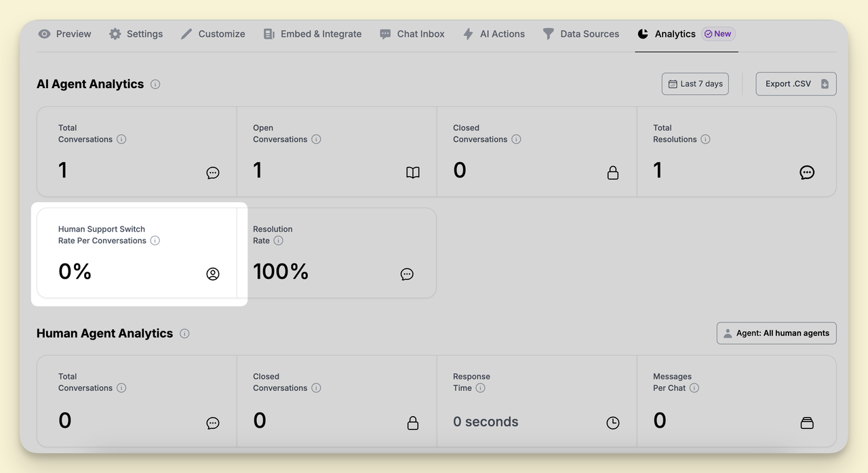
Task: Click info icon beside Total Resolutions
Action: point(705,139)
